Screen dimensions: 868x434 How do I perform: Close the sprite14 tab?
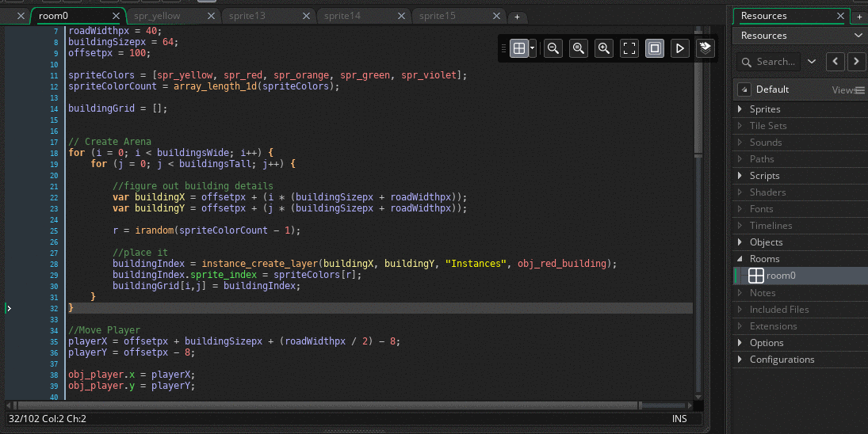coord(401,16)
